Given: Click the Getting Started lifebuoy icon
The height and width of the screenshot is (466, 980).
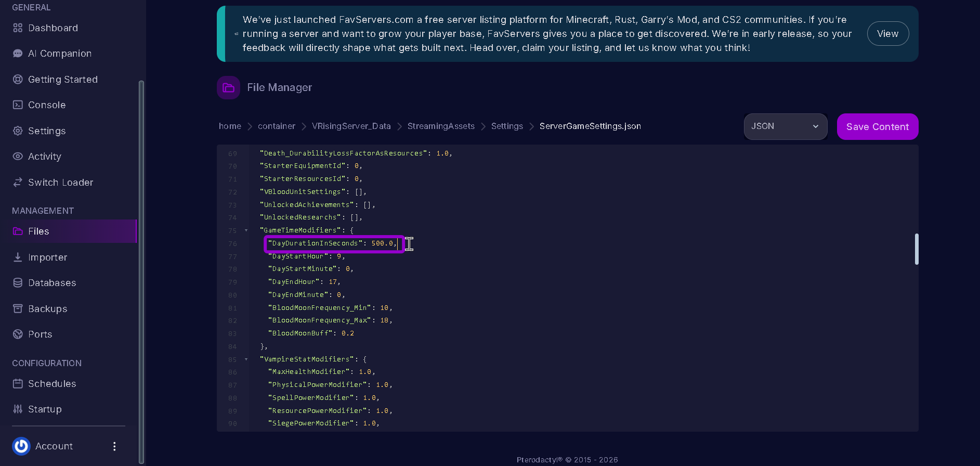Looking at the screenshot, I should point(18,80).
